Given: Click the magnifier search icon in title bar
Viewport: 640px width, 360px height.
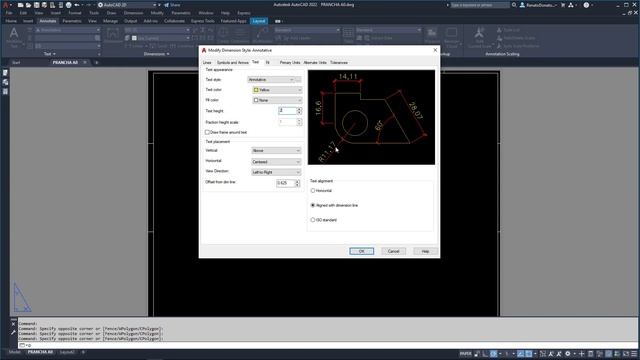Looking at the screenshot, I should (514, 5).
